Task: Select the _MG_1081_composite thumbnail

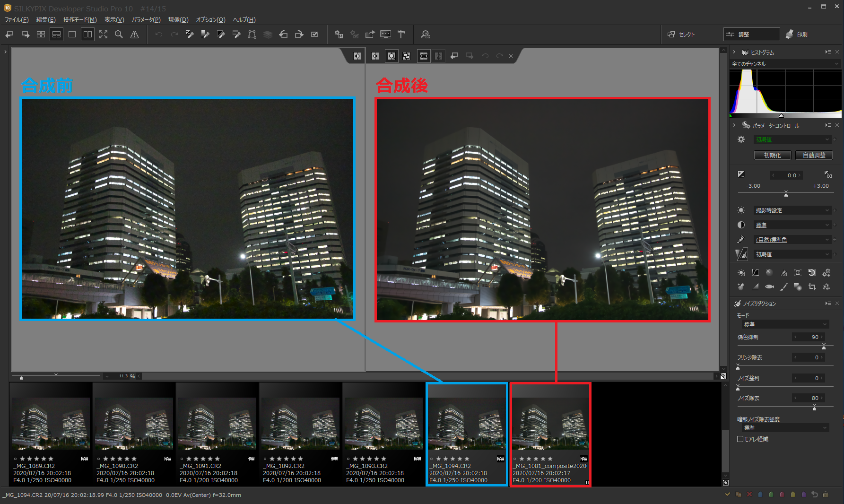Action: click(550, 434)
